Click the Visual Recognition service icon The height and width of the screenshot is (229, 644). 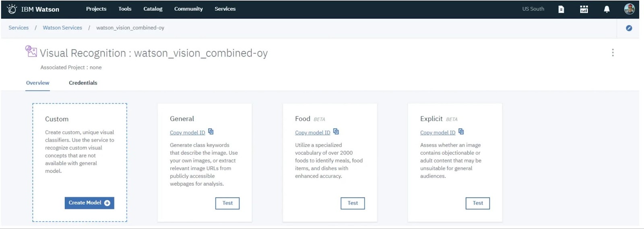coord(31,51)
